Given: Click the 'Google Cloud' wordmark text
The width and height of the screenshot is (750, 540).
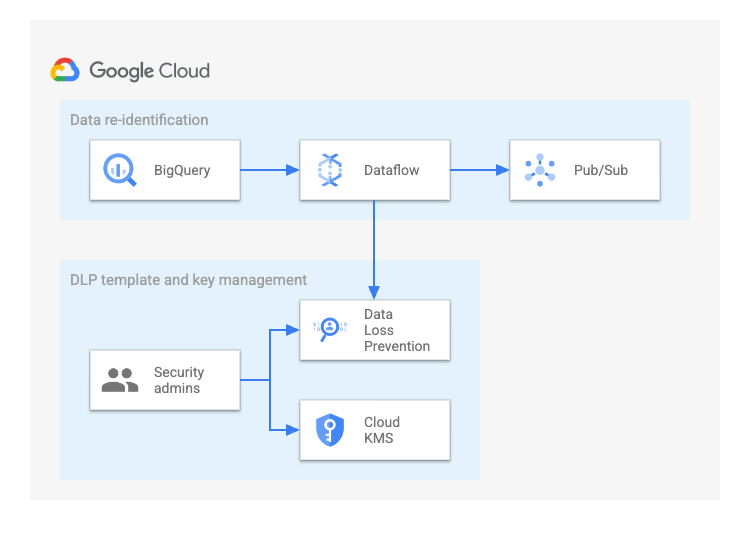Looking at the screenshot, I should pos(150,71).
